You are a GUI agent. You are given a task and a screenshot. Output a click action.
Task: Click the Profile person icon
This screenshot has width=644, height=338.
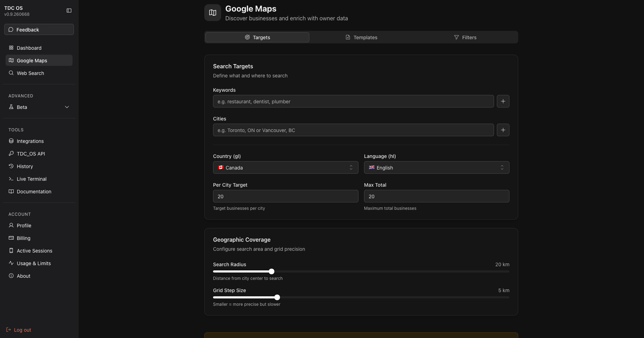11,226
